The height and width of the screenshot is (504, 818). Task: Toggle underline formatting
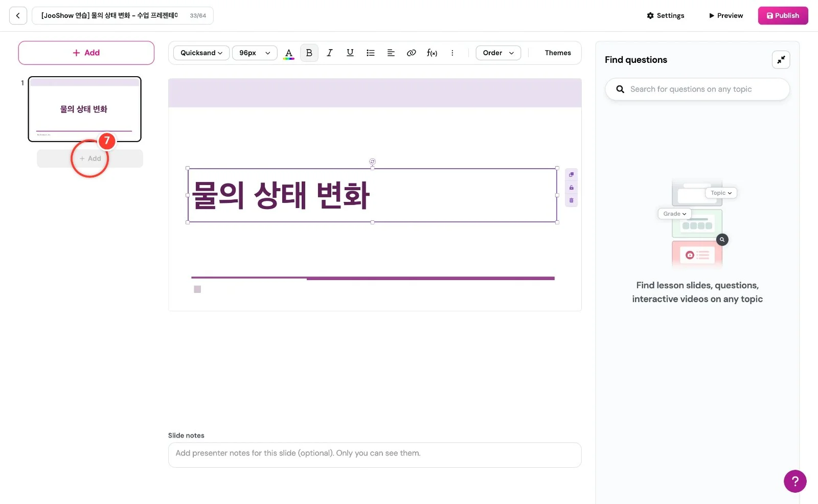[350, 53]
